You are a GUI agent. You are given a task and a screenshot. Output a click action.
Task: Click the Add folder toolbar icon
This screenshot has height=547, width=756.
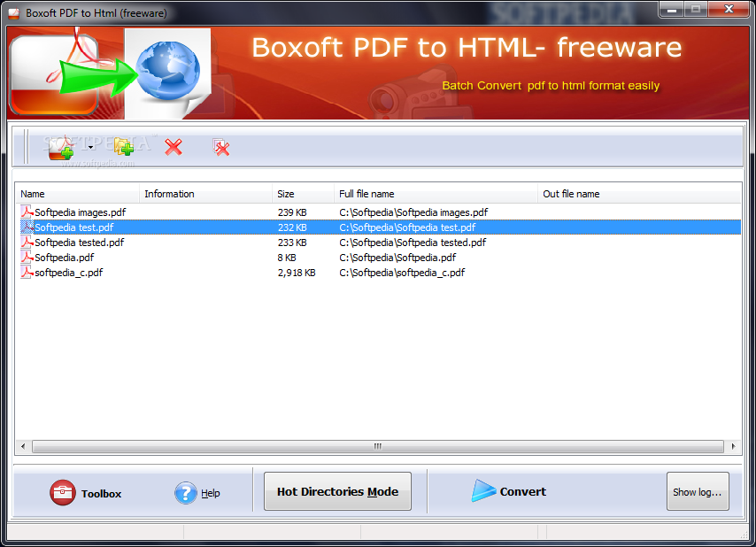point(124,147)
